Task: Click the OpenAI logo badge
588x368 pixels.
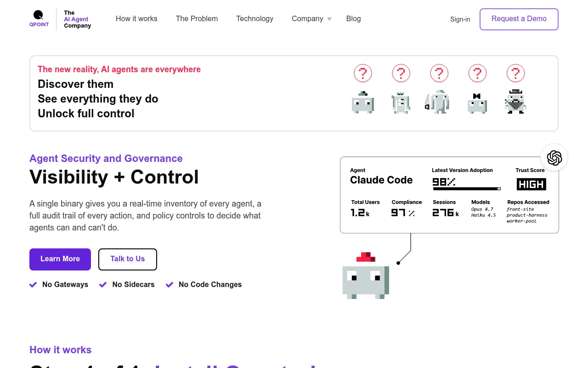Action: click(554, 158)
